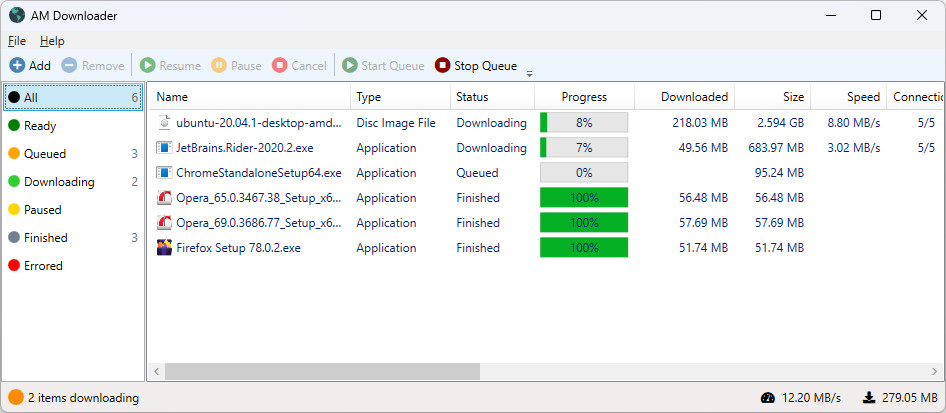
Task: Click the JetBrains 7% progress bar
Action: (x=584, y=148)
